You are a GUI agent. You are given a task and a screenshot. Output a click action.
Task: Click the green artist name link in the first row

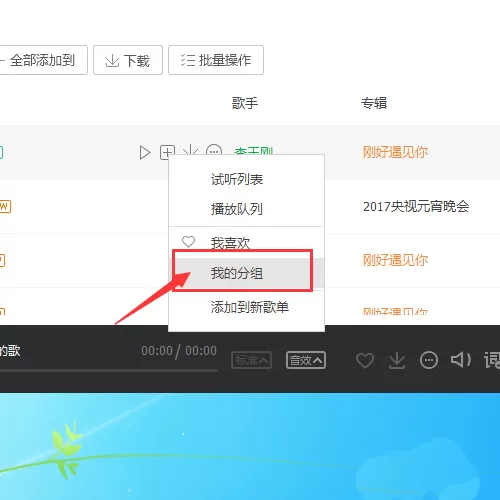click(x=253, y=151)
